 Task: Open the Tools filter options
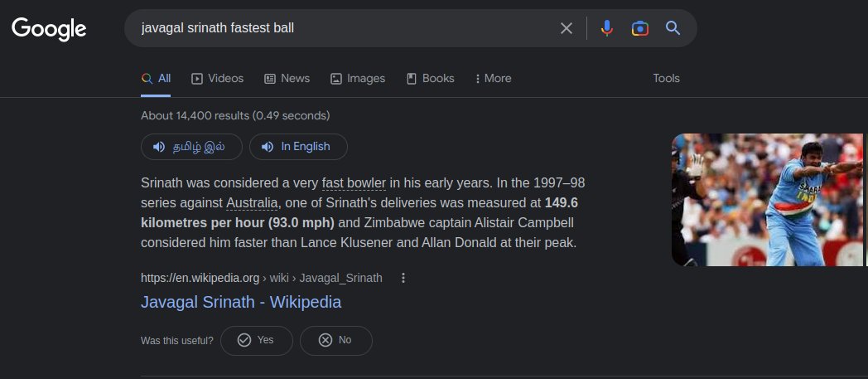pos(666,79)
